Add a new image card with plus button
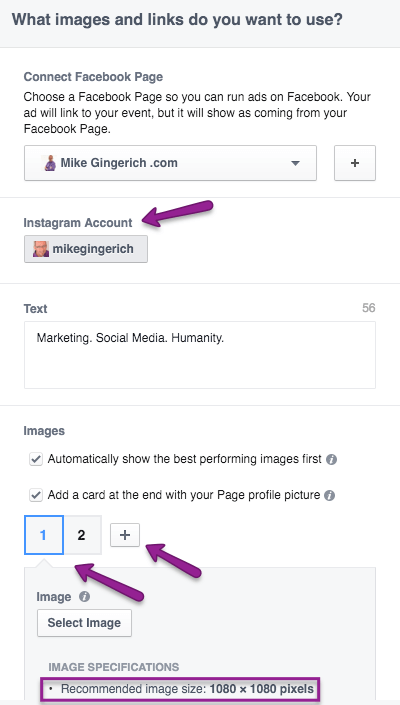This screenshot has height=705, width=400. point(125,535)
